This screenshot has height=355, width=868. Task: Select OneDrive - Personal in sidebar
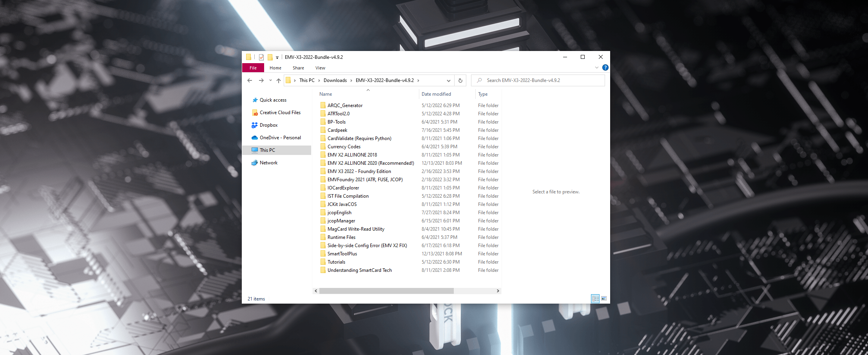click(280, 138)
